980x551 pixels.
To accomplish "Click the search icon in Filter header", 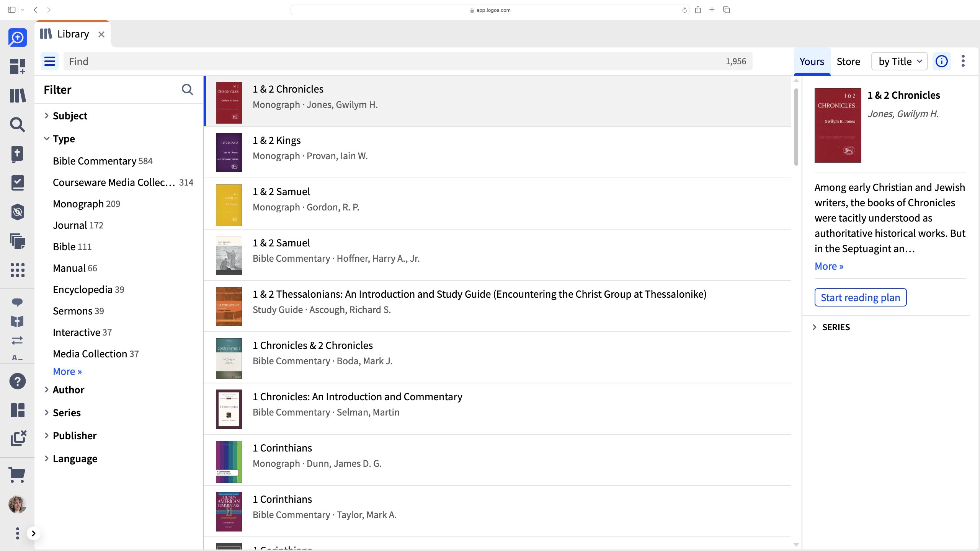I will click(x=187, y=90).
